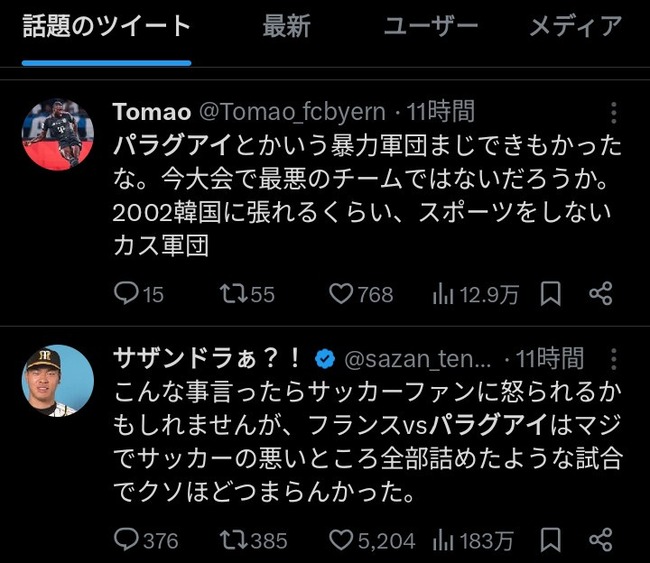The width and height of the screenshot is (650, 563).
Task: Switch to the ユーザー tab
Action: 431,26
